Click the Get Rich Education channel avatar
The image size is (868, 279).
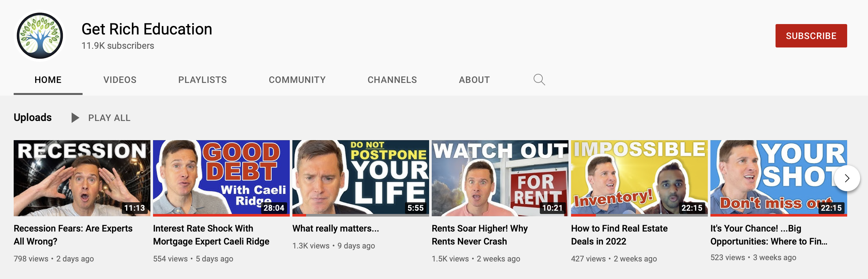pos(40,36)
